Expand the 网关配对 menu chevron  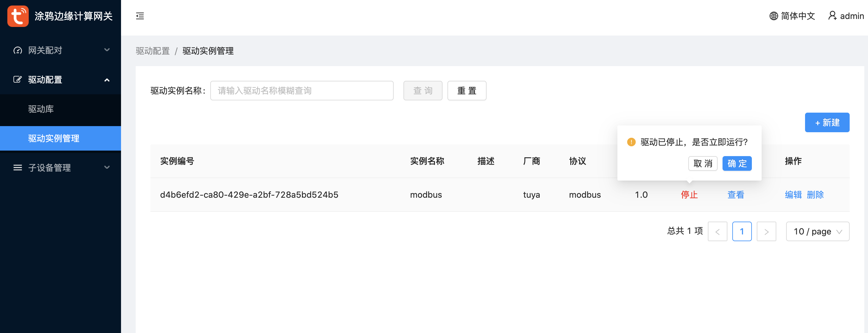(x=107, y=50)
